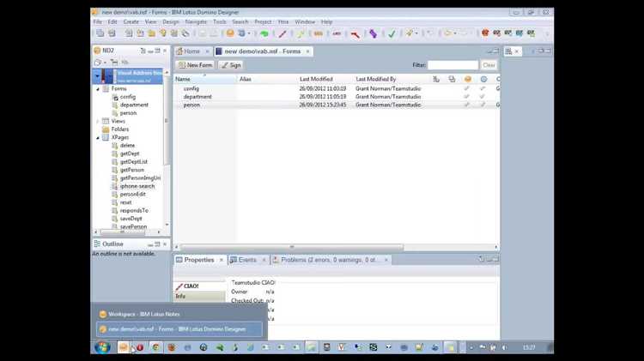Select the config form icon in the tree
This screenshot has height=361, width=644.
pyautogui.click(x=114, y=97)
